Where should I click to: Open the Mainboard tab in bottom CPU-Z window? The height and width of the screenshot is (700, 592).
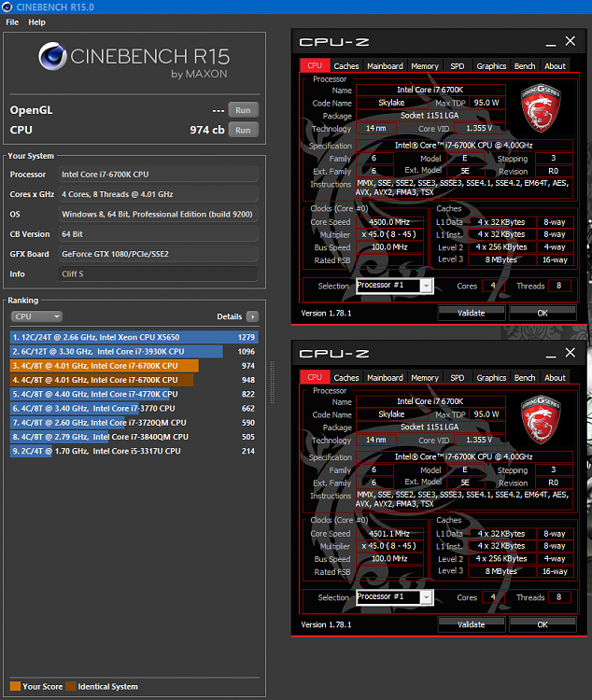pos(385,378)
